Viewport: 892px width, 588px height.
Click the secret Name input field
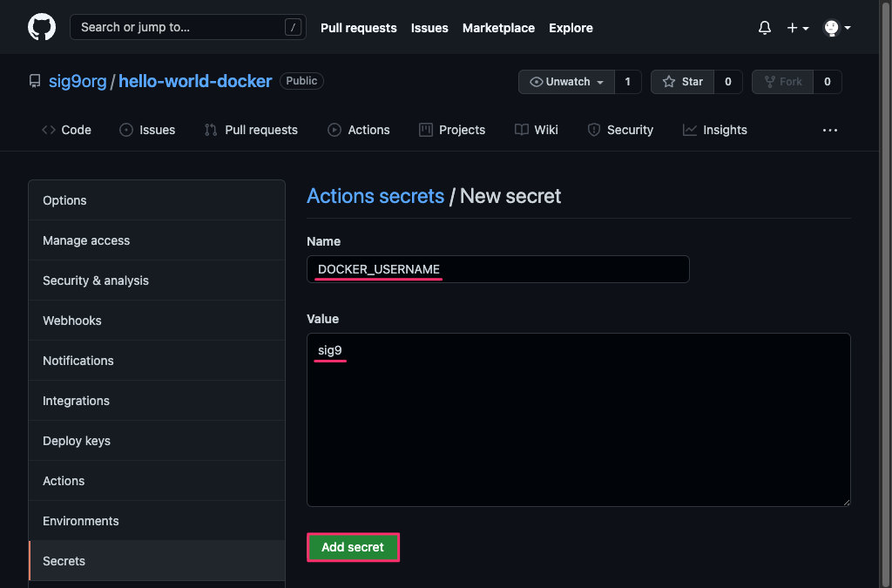pos(497,269)
